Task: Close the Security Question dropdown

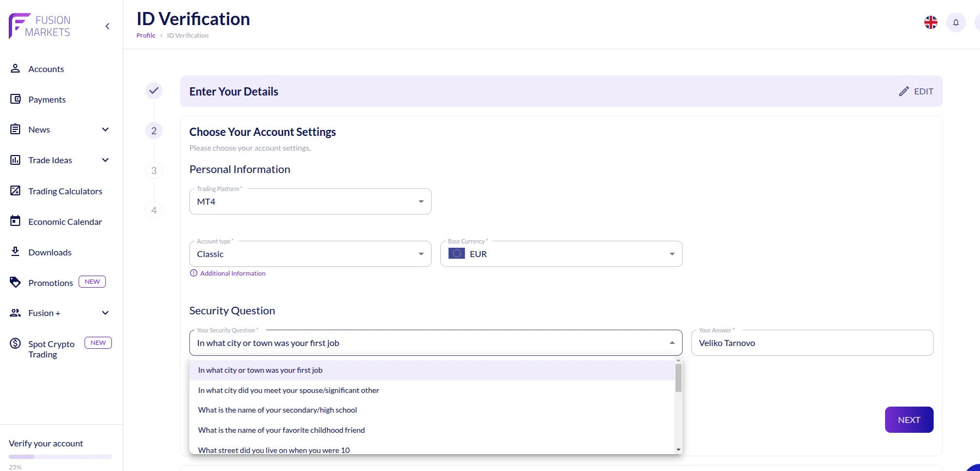Action: click(x=672, y=343)
